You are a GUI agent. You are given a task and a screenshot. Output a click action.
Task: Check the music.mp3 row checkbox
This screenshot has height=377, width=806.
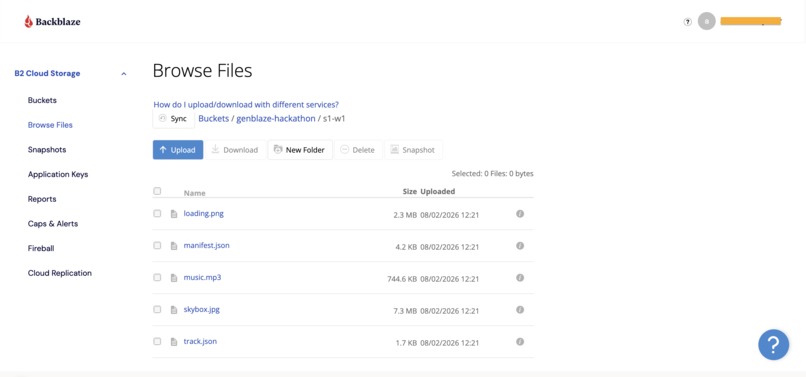[157, 277]
